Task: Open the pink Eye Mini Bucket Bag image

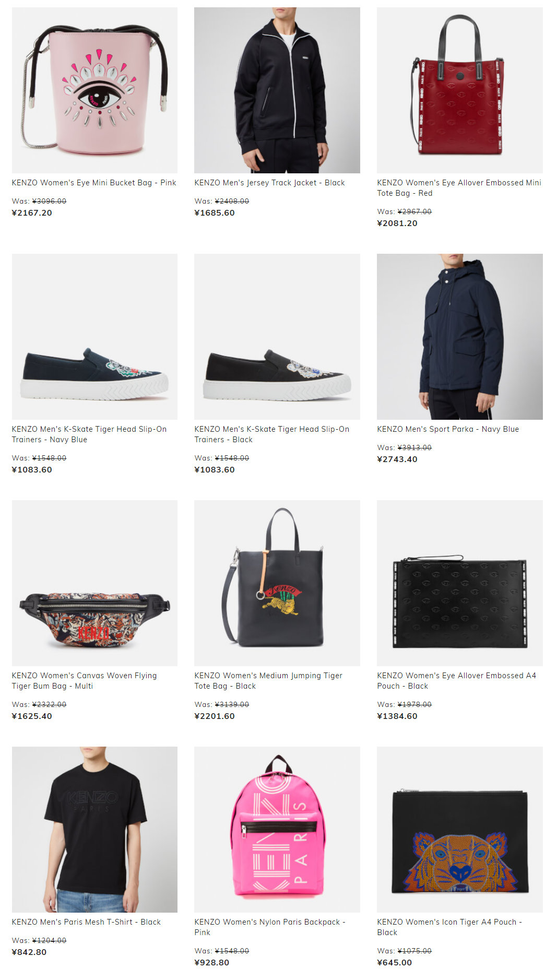Action: point(94,90)
